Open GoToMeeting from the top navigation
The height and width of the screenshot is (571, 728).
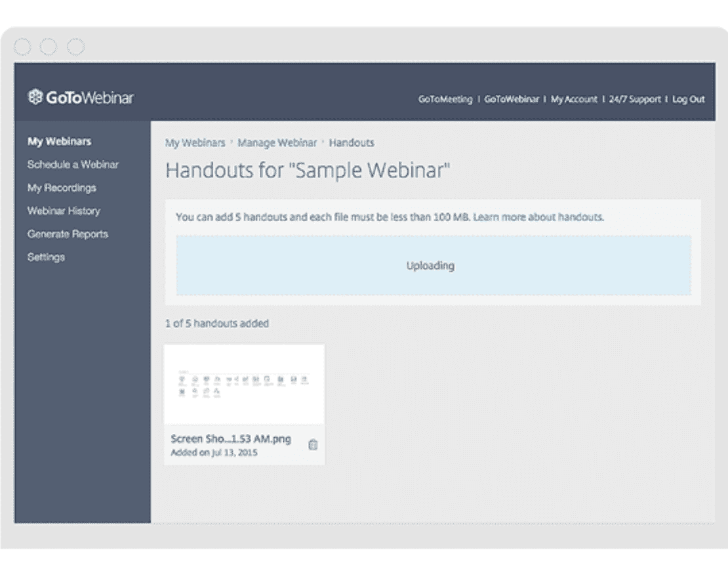(x=445, y=100)
